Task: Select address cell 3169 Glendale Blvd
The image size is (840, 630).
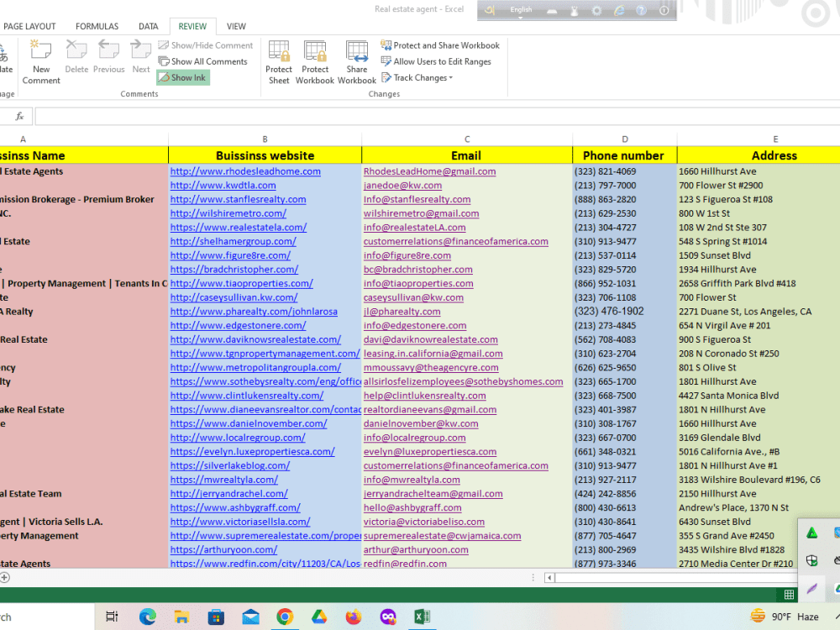Action: (x=759, y=438)
